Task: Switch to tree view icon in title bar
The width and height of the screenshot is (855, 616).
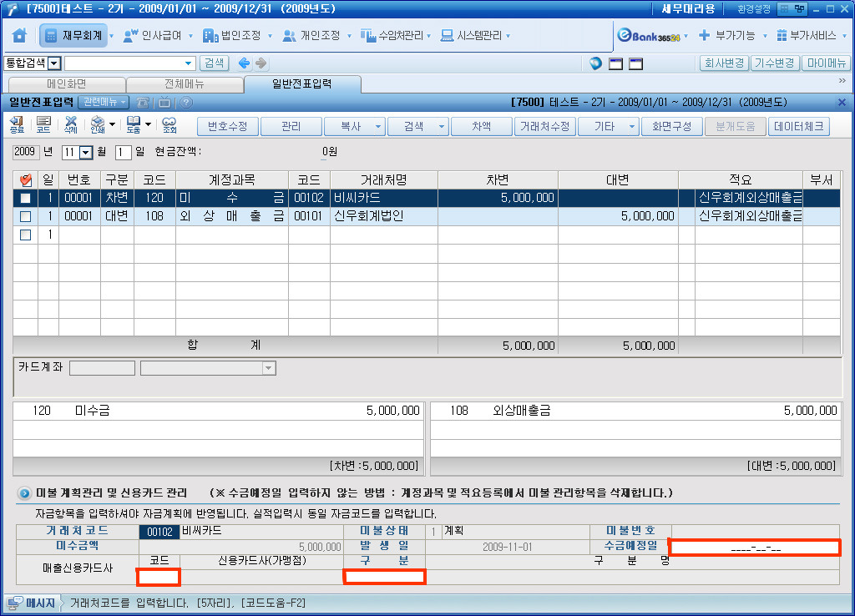Action: point(799,8)
